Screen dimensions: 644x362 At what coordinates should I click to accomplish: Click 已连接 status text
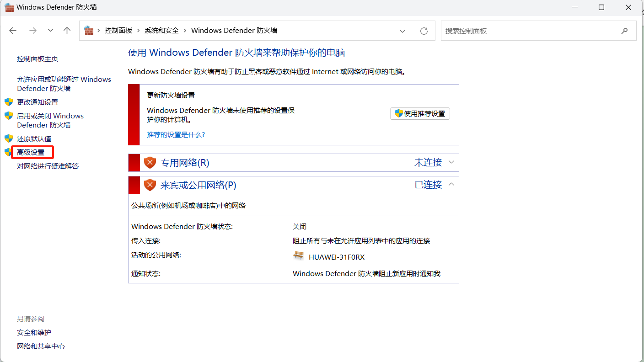428,185
